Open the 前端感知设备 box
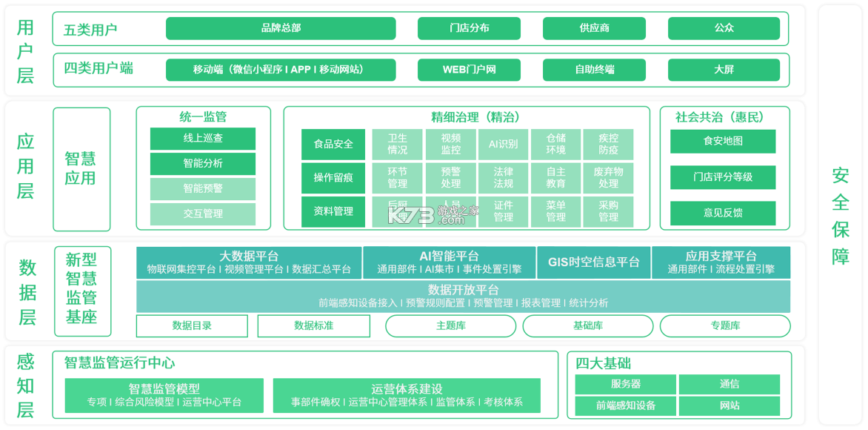Screen dimensions: 868x430 click(626, 406)
